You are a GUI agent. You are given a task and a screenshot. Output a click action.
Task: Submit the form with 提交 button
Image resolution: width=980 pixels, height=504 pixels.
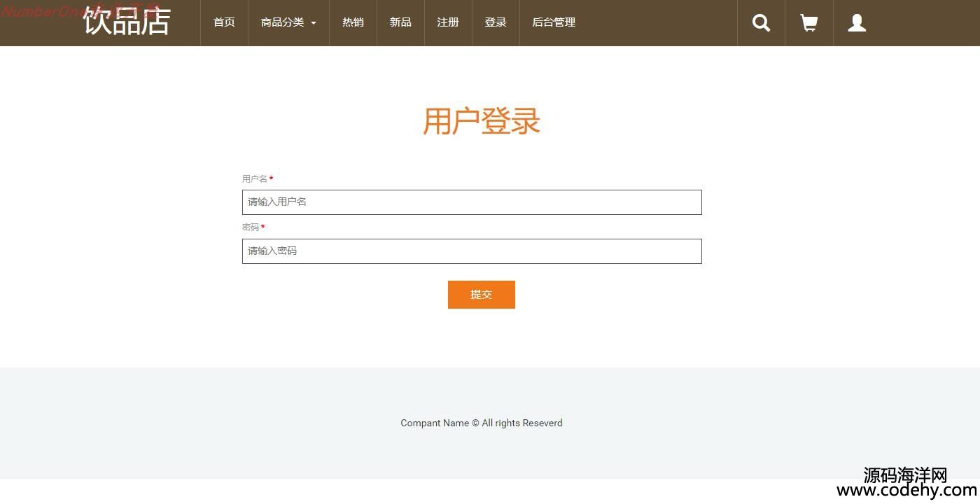[482, 295]
